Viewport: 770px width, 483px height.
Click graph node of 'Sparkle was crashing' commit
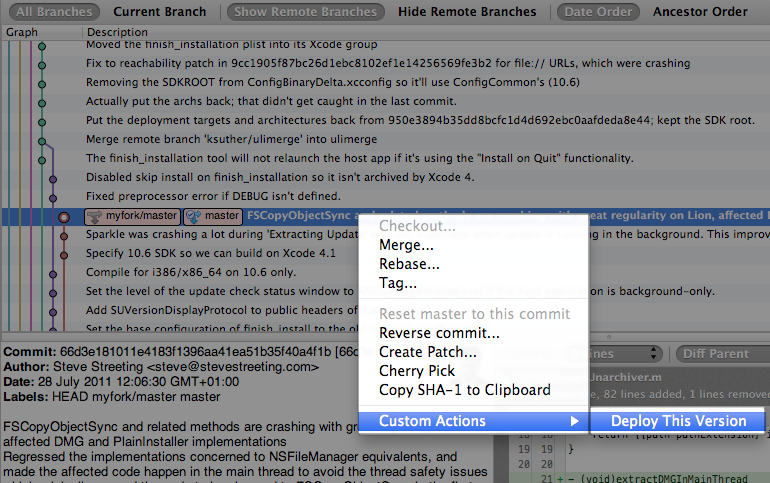[63, 234]
